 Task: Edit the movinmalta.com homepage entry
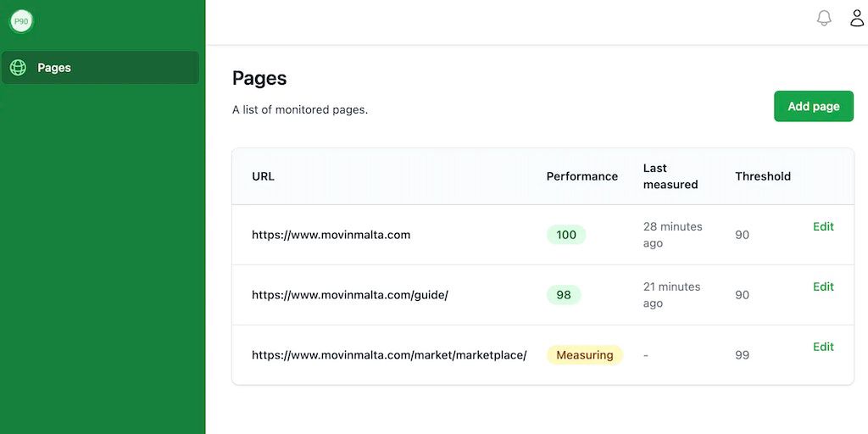(x=823, y=226)
